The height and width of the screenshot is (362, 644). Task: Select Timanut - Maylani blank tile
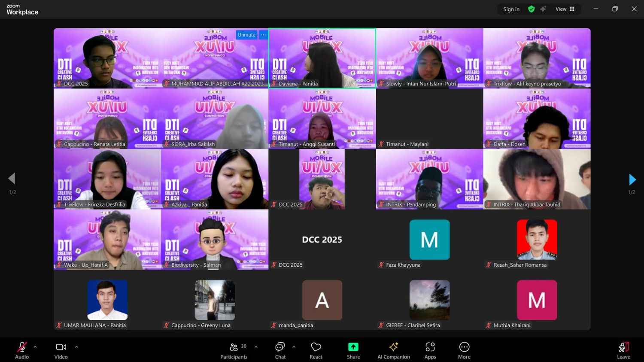click(x=429, y=119)
